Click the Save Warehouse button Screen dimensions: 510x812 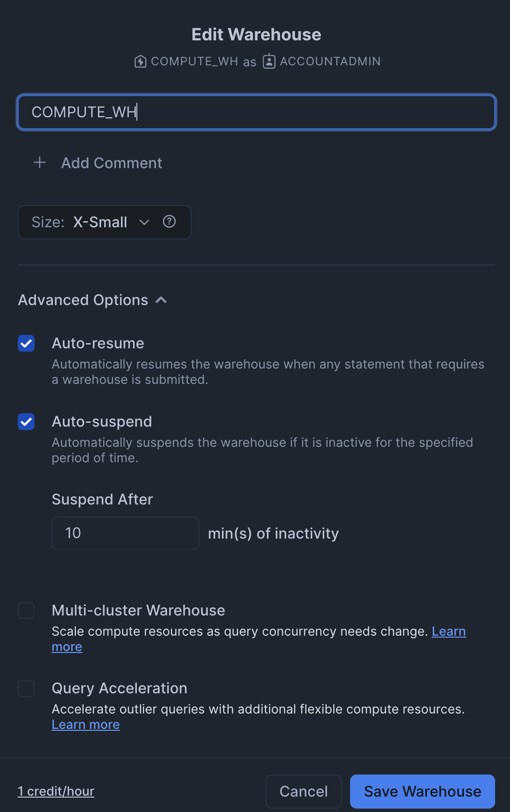pyautogui.click(x=422, y=791)
